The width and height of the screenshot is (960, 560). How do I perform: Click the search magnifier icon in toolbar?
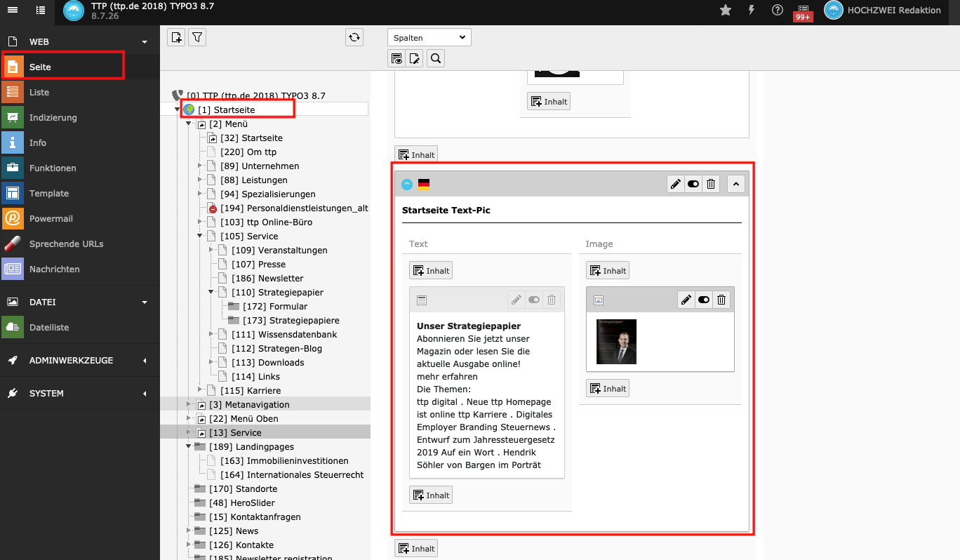coord(436,58)
